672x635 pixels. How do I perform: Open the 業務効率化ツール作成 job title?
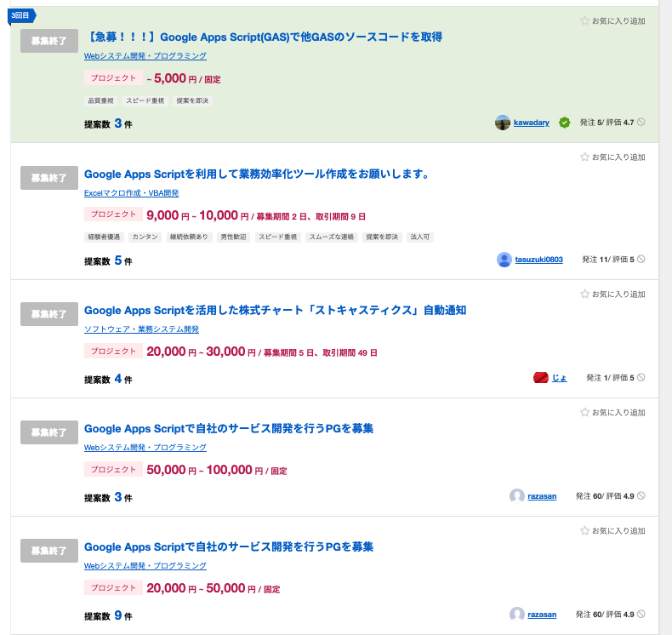click(x=258, y=174)
